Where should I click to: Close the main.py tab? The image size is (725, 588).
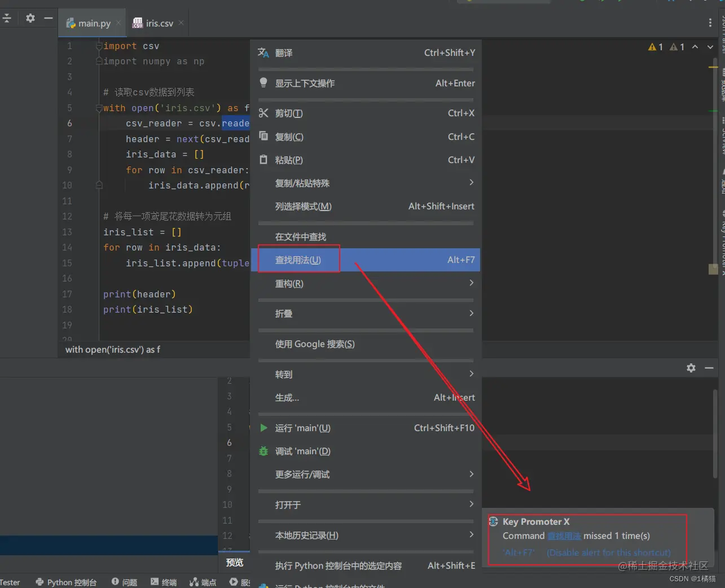tap(118, 23)
